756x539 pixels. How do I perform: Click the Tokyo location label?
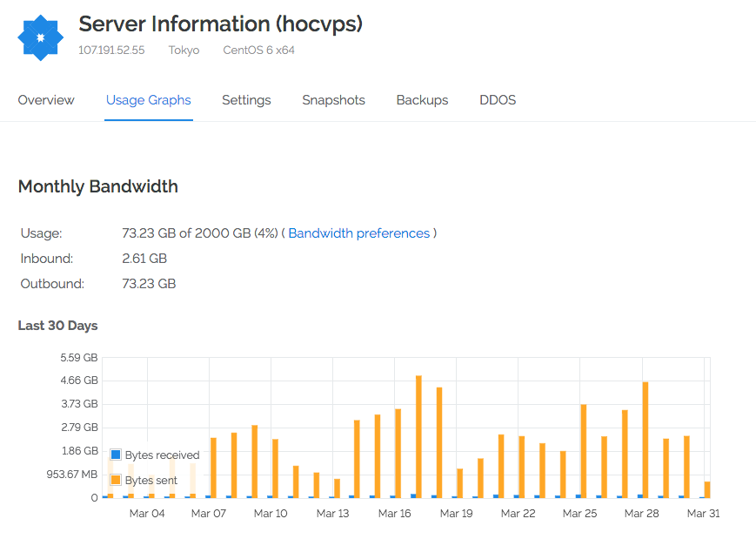(x=184, y=51)
